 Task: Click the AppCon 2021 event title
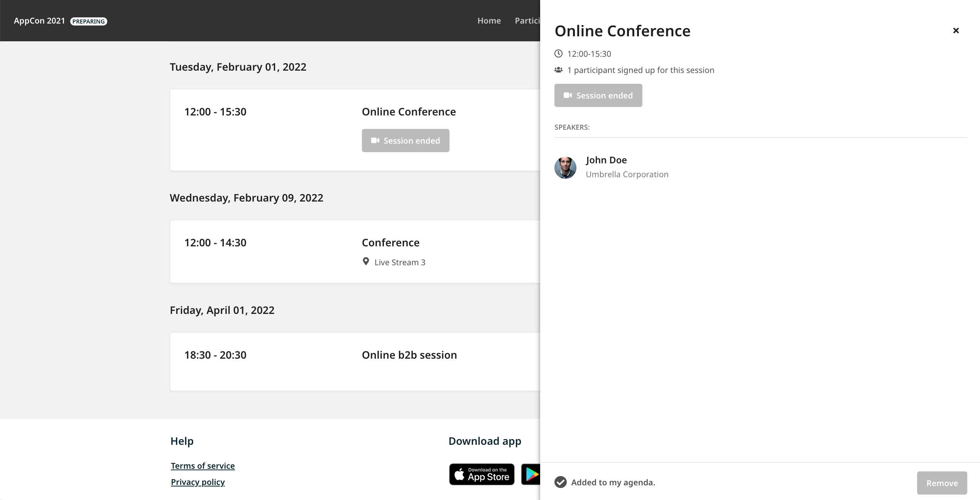39,21
